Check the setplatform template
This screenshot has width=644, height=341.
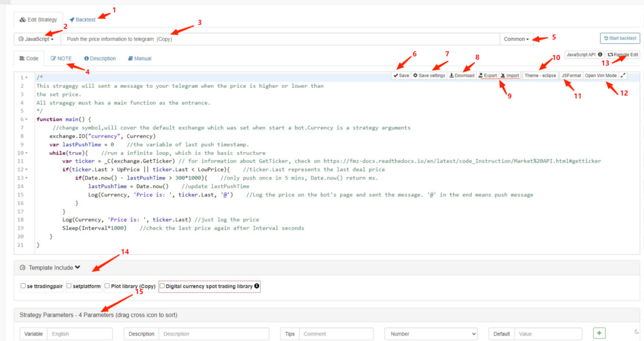point(69,286)
